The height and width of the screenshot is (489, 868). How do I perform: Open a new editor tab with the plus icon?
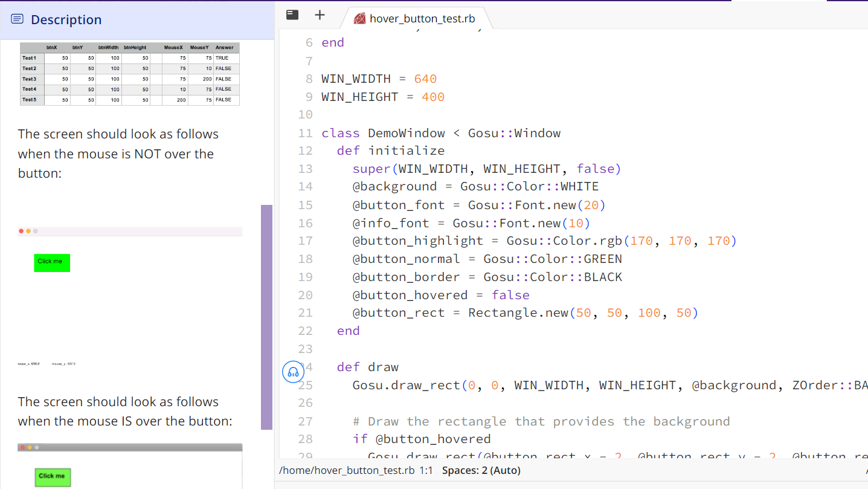point(320,15)
